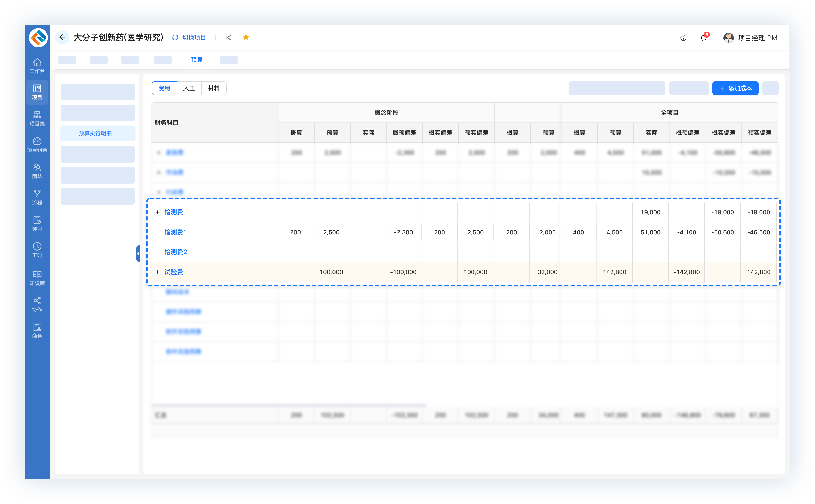The width and height of the screenshot is (815, 504).
Task: Click the help question mark icon
Action: pos(683,38)
